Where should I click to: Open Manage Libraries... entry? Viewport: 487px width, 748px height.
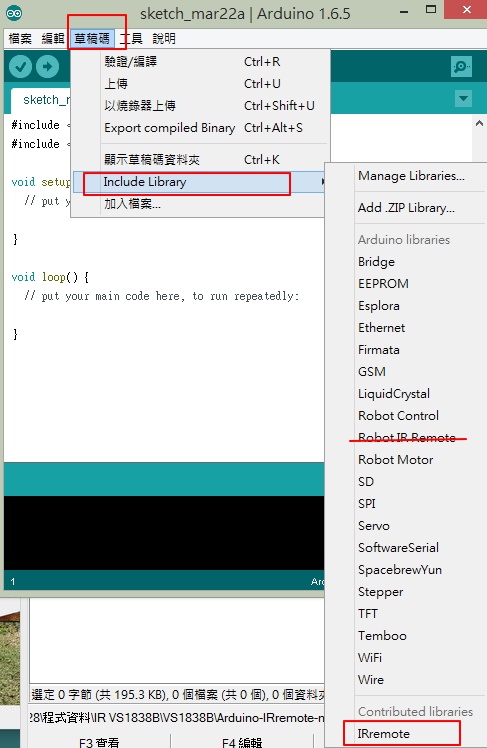point(411,176)
